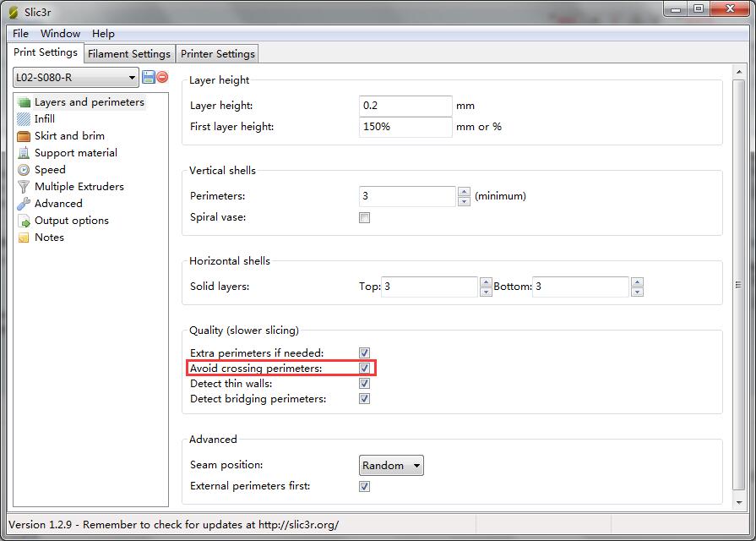Screen dimensions: 756x541
Task: Select Layers and perimeters in sidebar
Action: click(90, 102)
